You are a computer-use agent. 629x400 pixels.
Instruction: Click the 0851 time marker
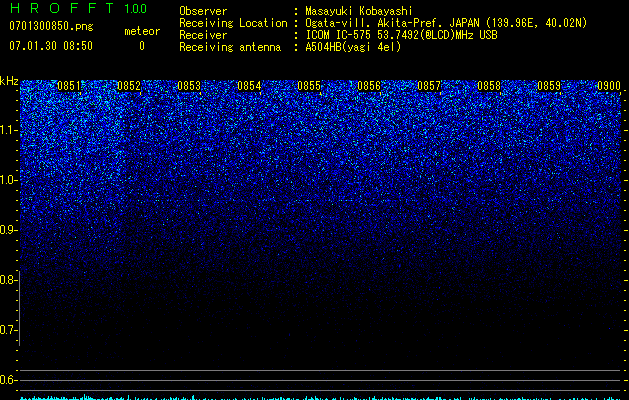[x=69, y=86]
